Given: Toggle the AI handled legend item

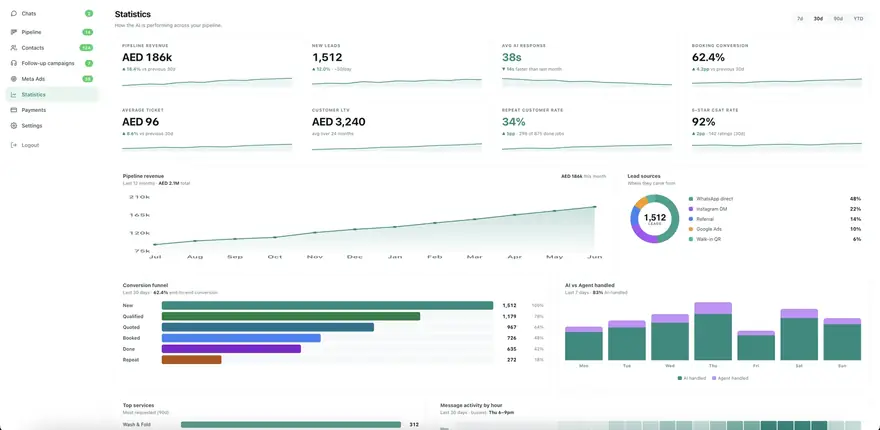Looking at the screenshot, I should click(x=692, y=378).
